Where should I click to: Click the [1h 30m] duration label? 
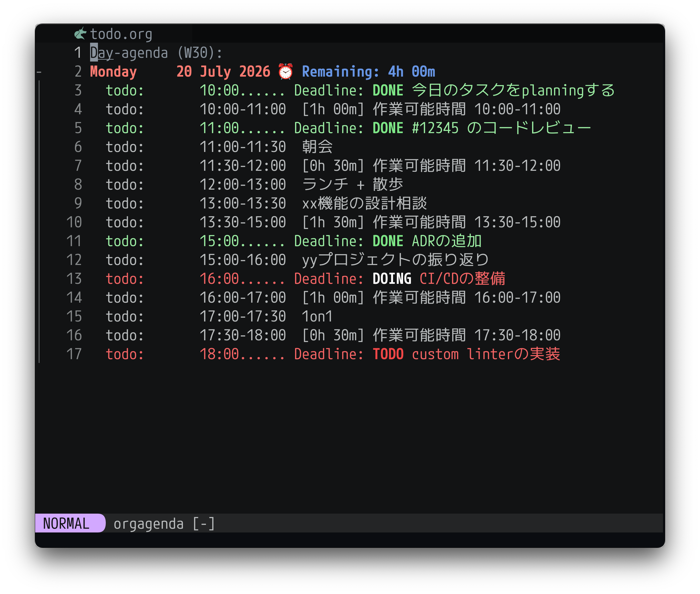(x=333, y=223)
